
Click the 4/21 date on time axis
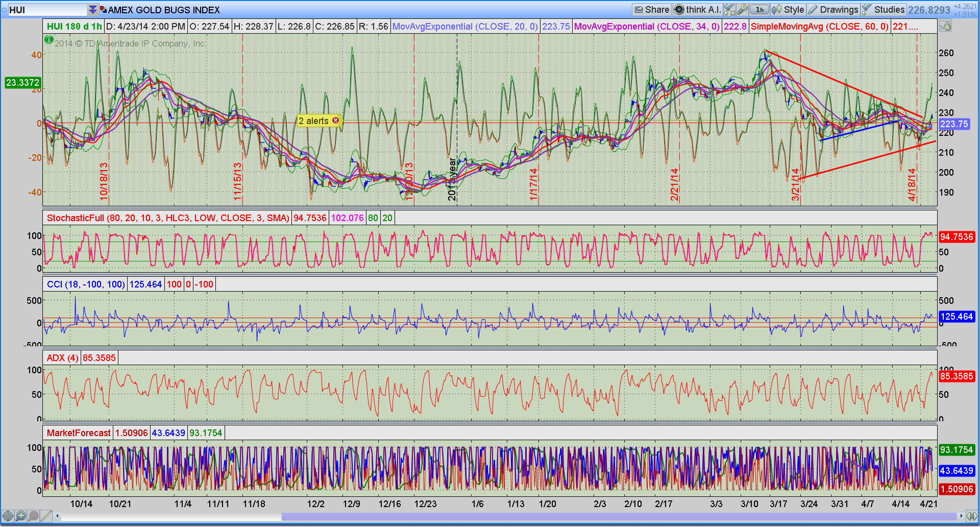pyautogui.click(x=928, y=504)
